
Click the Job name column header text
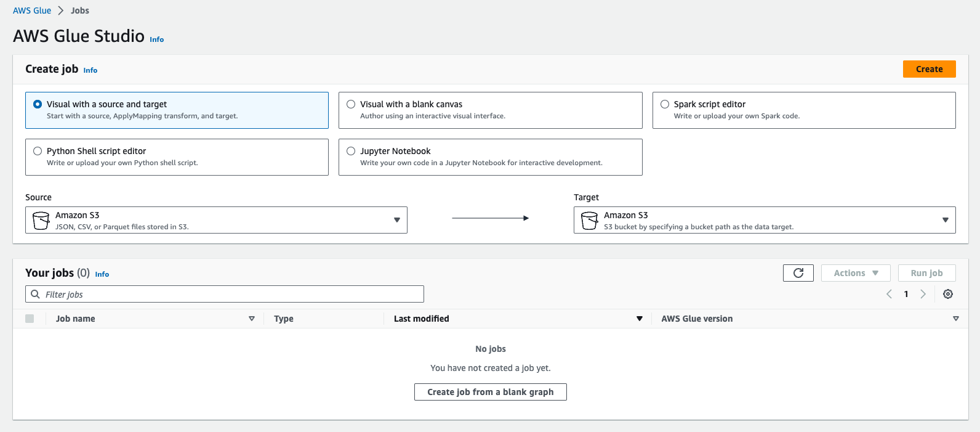[x=75, y=319]
